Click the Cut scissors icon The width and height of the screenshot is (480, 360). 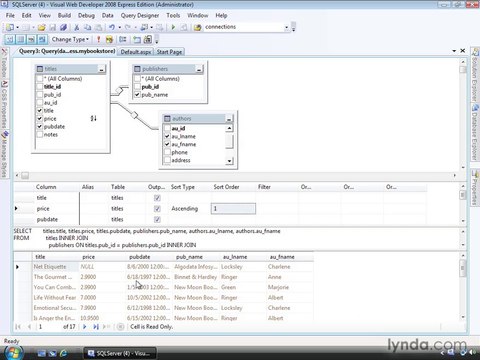(76, 27)
